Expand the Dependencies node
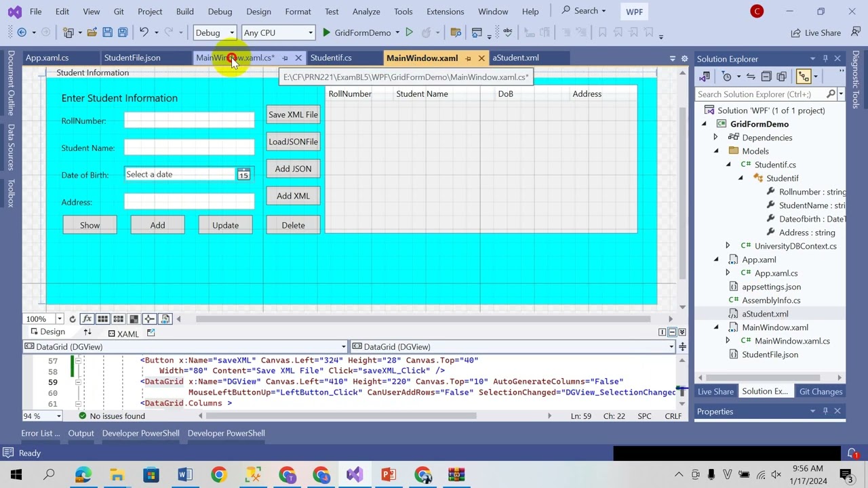The height and width of the screenshot is (488, 868). coord(715,138)
